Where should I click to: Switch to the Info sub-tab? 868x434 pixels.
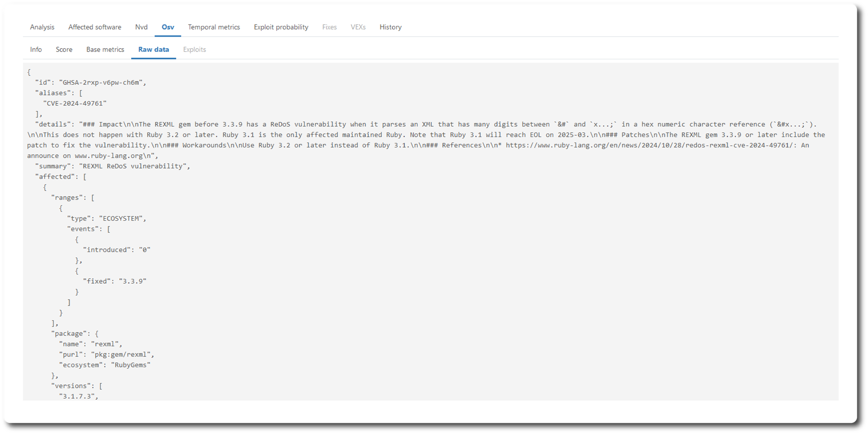[x=36, y=50]
